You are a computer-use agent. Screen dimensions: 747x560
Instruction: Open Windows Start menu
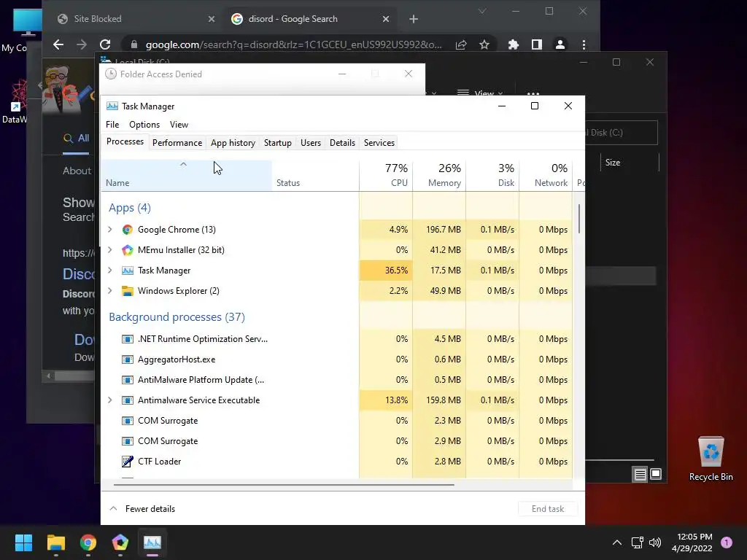23,542
